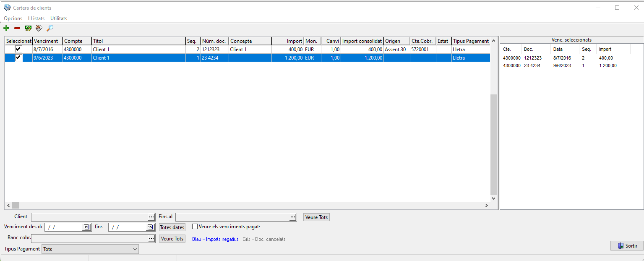Select document number 1212323 cell in main grid

coord(215,50)
